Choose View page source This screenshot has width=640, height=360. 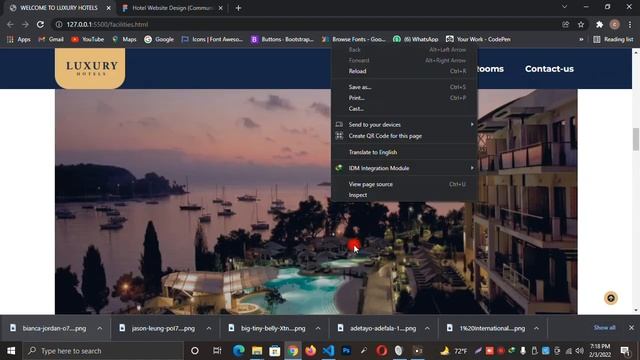(x=404, y=184)
